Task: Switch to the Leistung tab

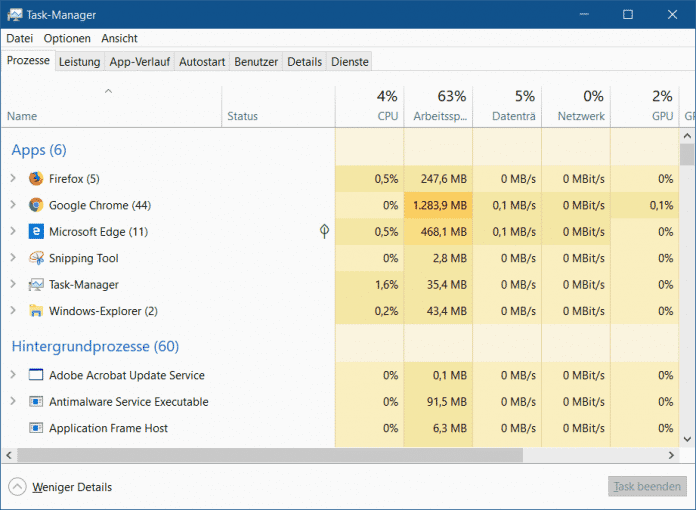Action: pos(79,62)
